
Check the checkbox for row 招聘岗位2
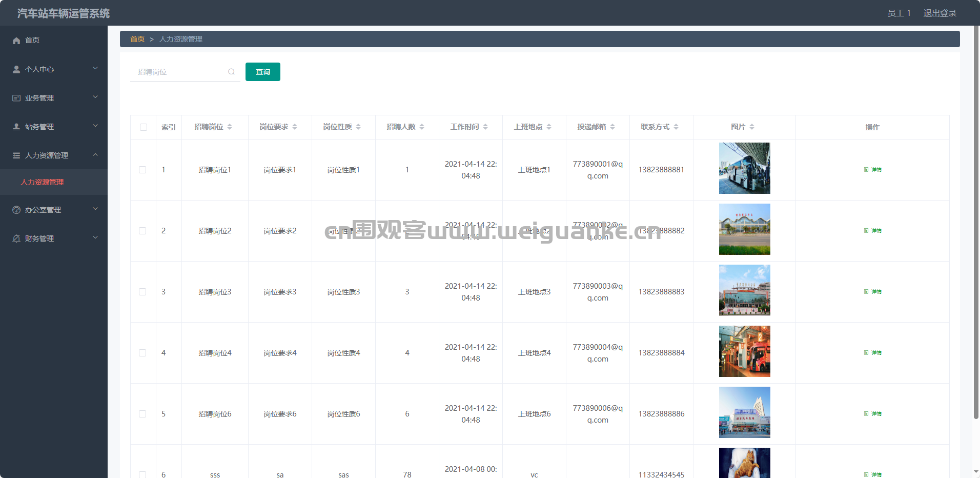pos(142,231)
